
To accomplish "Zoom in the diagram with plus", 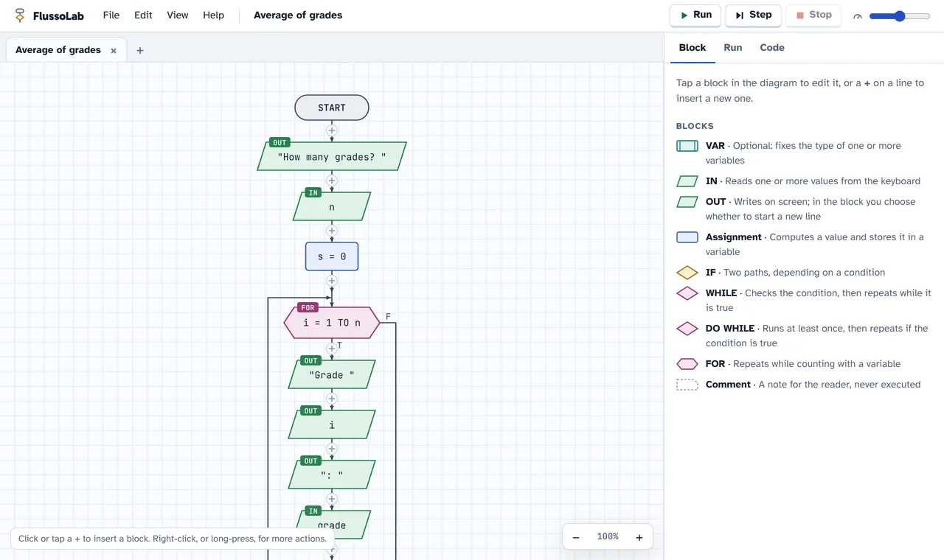I will 639,537.
